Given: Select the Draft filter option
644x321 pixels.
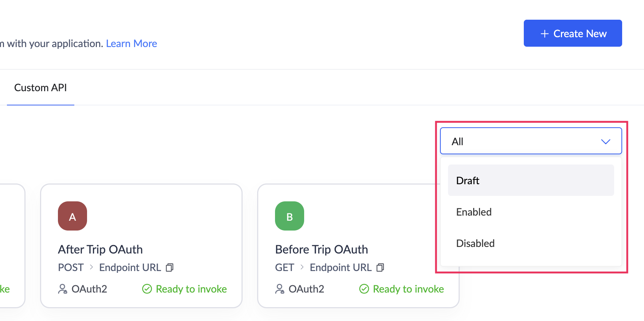Looking at the screenshot, I should 531,181.
